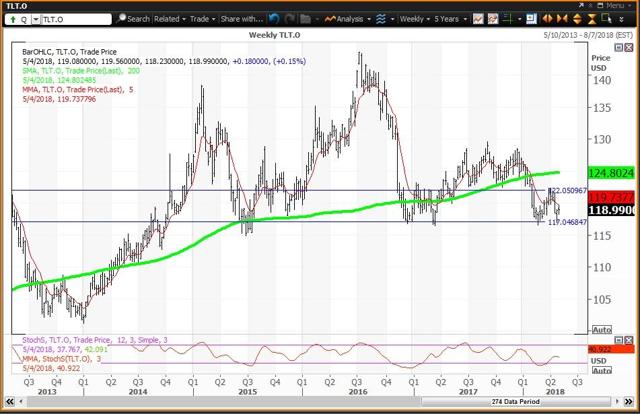The height and width of the screenshot is (414, 640).
Task: Expand the chart-style dropdown arrow
Action: click(x=392, y=19)
